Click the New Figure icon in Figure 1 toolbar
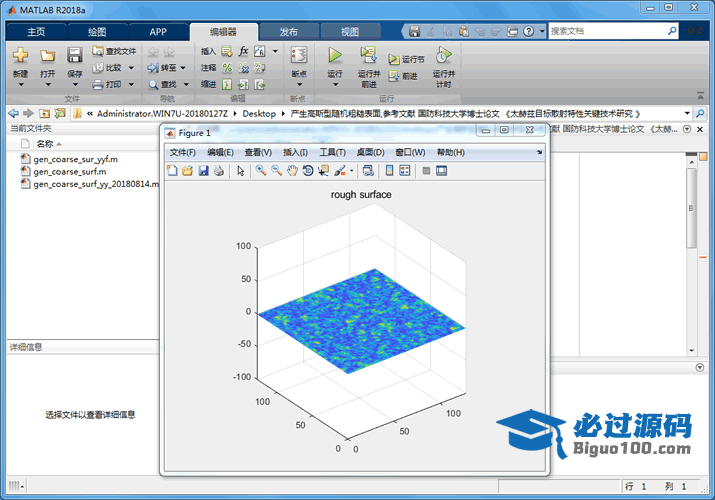This screenshot has height=500, width=715. [x=172, y=170]
